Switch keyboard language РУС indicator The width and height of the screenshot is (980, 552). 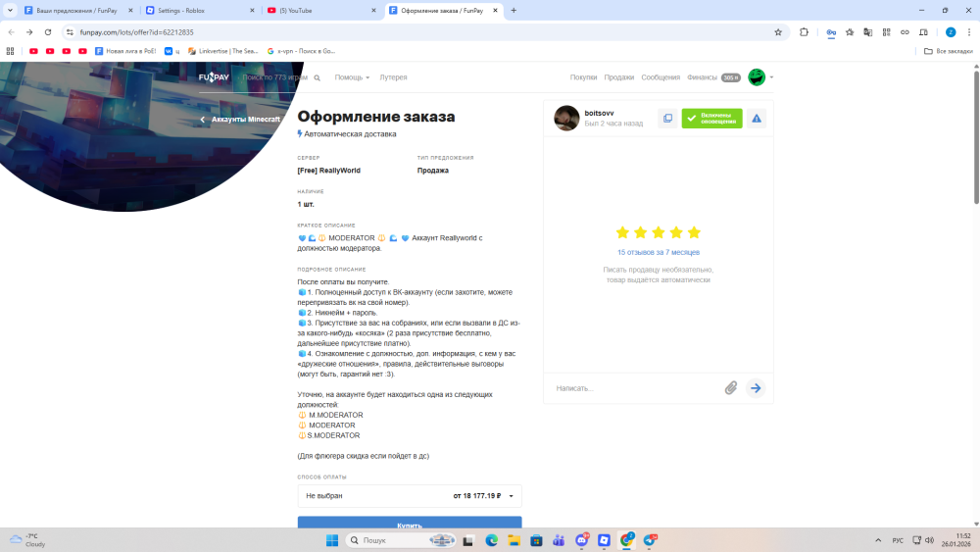[898, 541]
